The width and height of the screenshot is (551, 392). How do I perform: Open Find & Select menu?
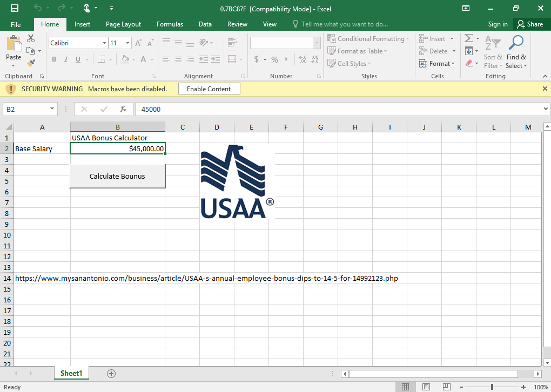click(x=516, y=52)
